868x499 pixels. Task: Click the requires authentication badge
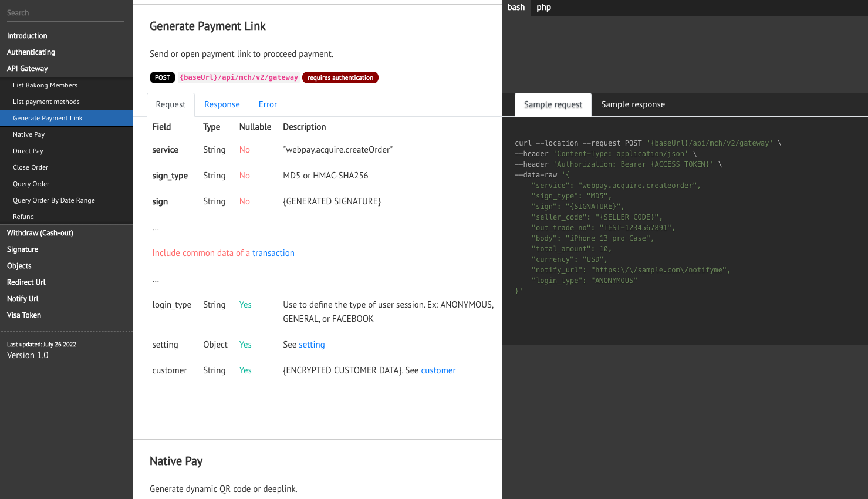point(340,77)
